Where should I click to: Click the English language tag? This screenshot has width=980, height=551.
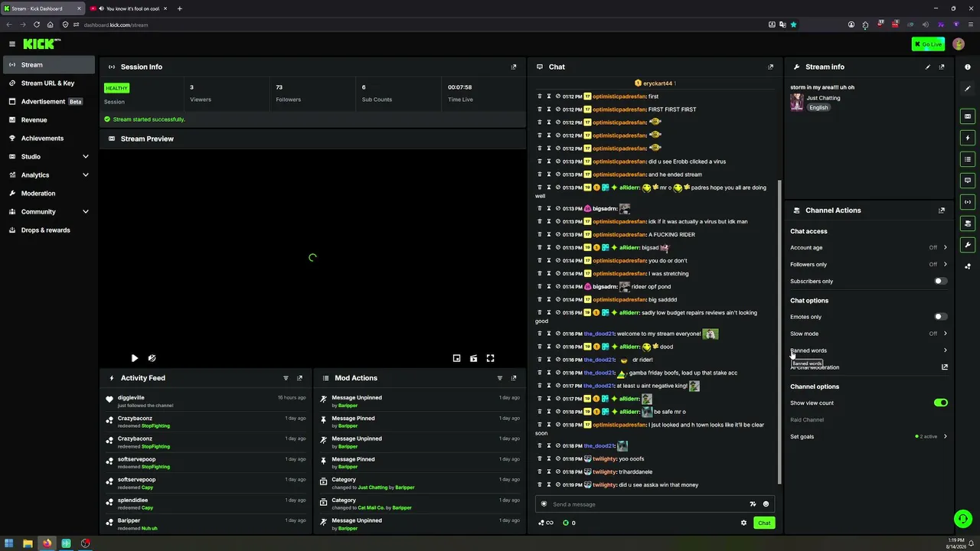pyautogui.click(x=818, y=108)
